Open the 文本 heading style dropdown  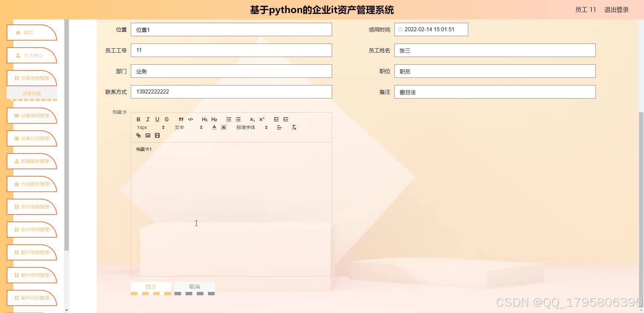pyautogui.click(x=189, y=127)
